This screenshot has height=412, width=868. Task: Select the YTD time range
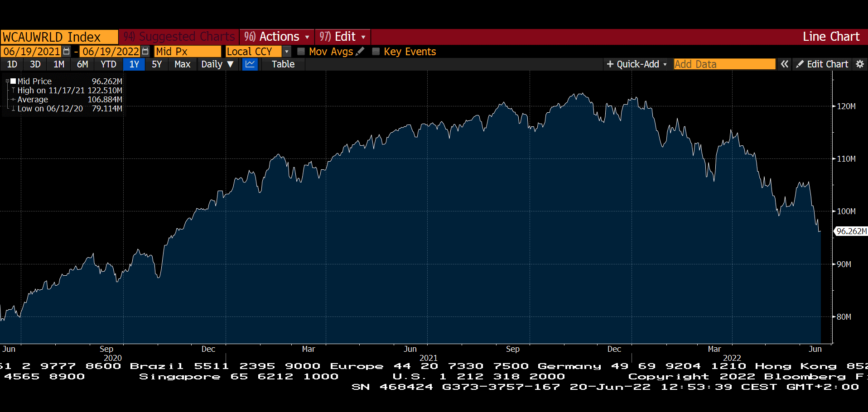[x=108, y=64]
